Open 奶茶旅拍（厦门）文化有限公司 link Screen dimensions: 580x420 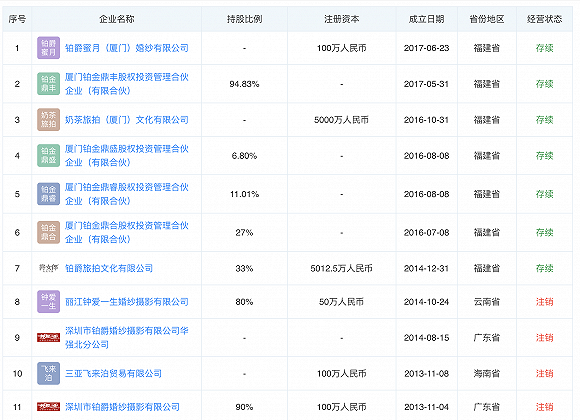[127, 120]
